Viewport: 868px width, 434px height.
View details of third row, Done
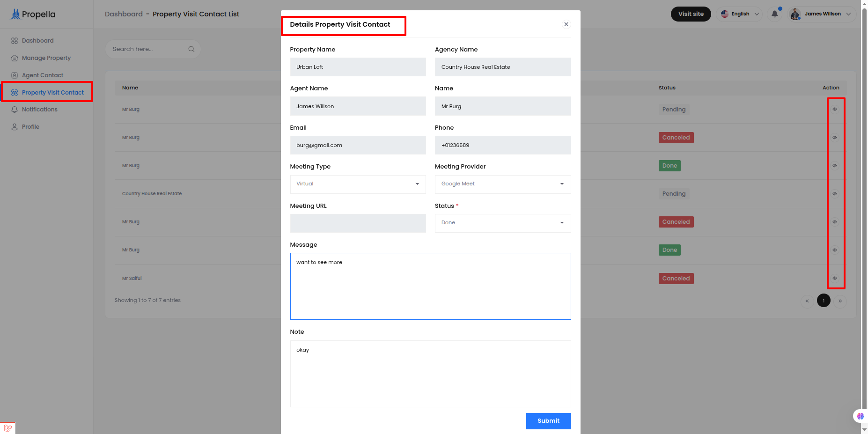pos(834,166)
